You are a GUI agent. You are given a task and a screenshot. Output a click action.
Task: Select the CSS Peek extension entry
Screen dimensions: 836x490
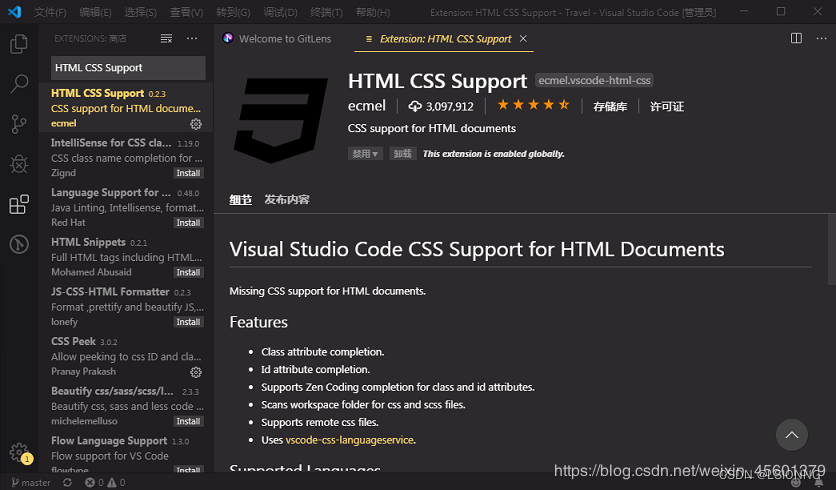point(126,356)
